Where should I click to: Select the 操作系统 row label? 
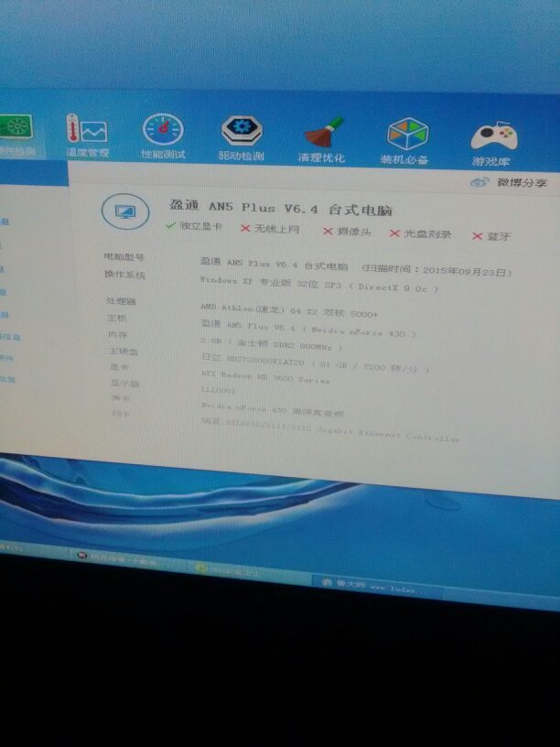pos(124,275)
